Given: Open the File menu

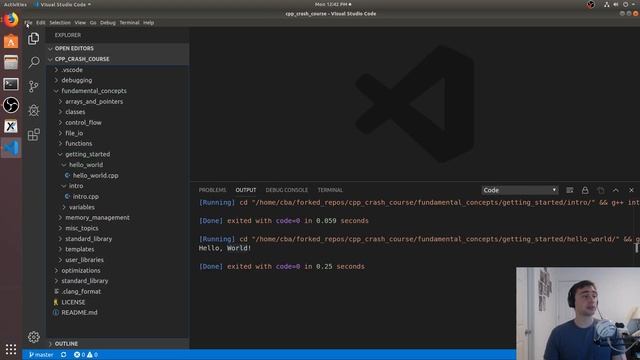Looking at the screenshot, I should (28, 23).
